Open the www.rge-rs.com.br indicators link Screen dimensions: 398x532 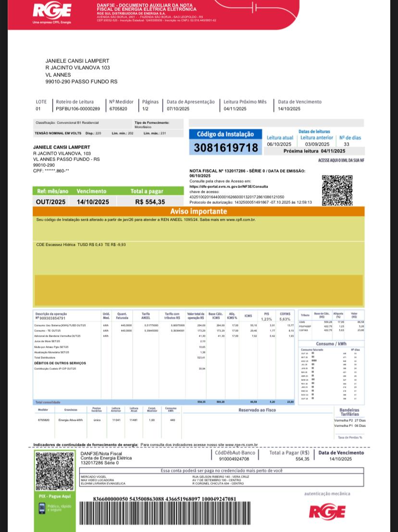(241, 445)
